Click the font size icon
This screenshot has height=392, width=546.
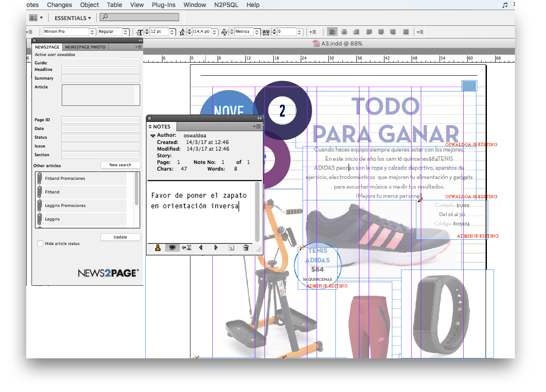point(140,32)
